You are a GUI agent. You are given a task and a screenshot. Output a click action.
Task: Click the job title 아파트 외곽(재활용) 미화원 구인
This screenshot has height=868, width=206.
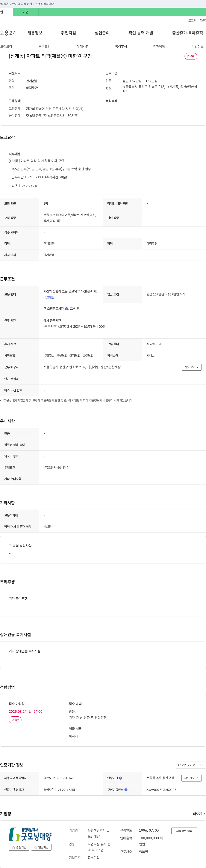50,56
